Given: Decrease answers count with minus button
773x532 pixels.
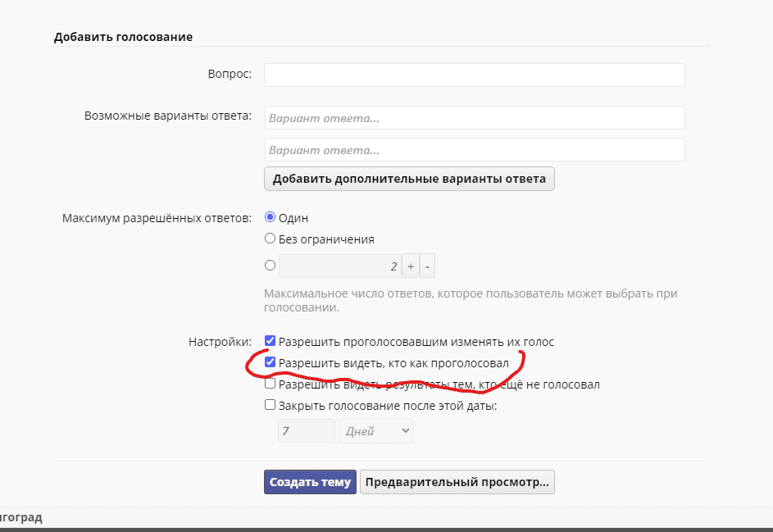Looking at the screenshot, I should point(428,266).
